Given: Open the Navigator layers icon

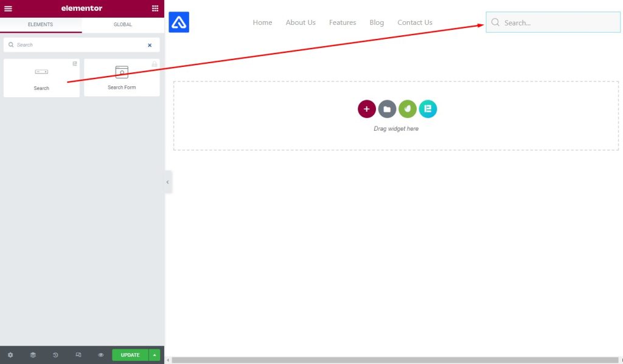Looking at the screenshot, I should point(33,355).
